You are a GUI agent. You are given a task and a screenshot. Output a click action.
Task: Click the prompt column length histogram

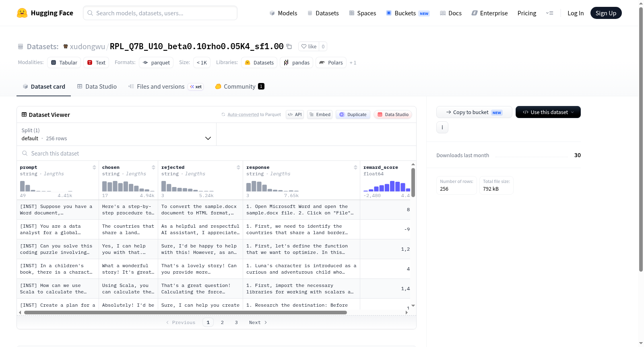(46, 185)
